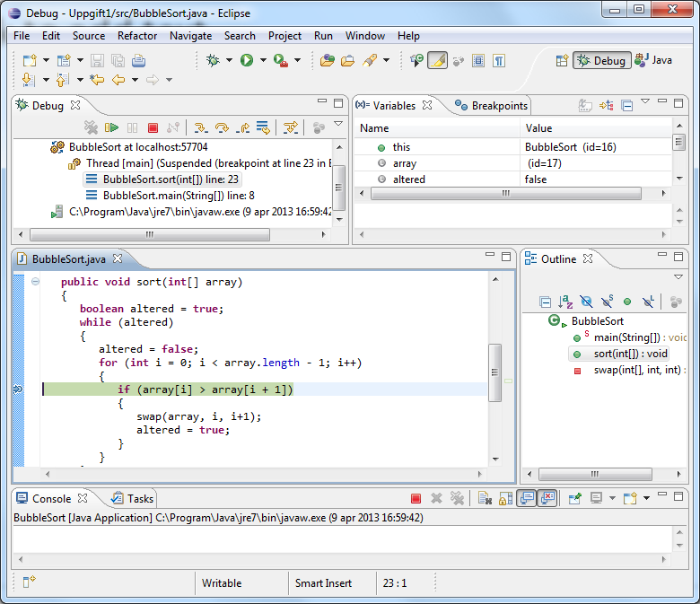
Task: Click Back navigation arrow in toolbar
Action: click(x=118, y=80)
